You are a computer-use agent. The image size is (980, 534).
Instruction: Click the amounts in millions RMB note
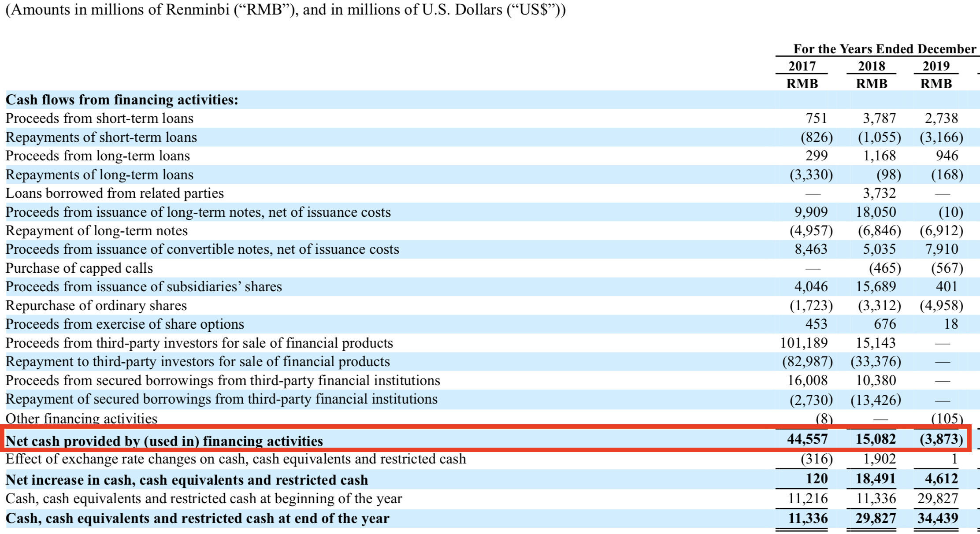pyautogui.click(x=286, y=9)
